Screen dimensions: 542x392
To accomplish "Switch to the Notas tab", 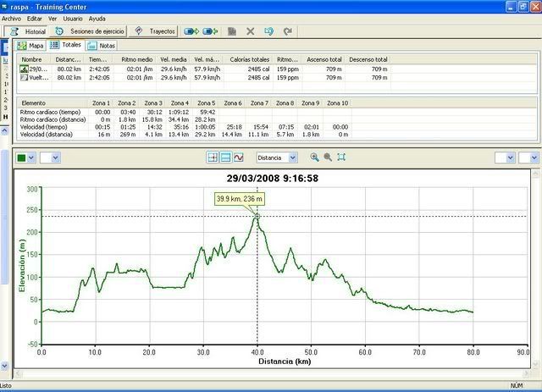I will tap(102, 46).
